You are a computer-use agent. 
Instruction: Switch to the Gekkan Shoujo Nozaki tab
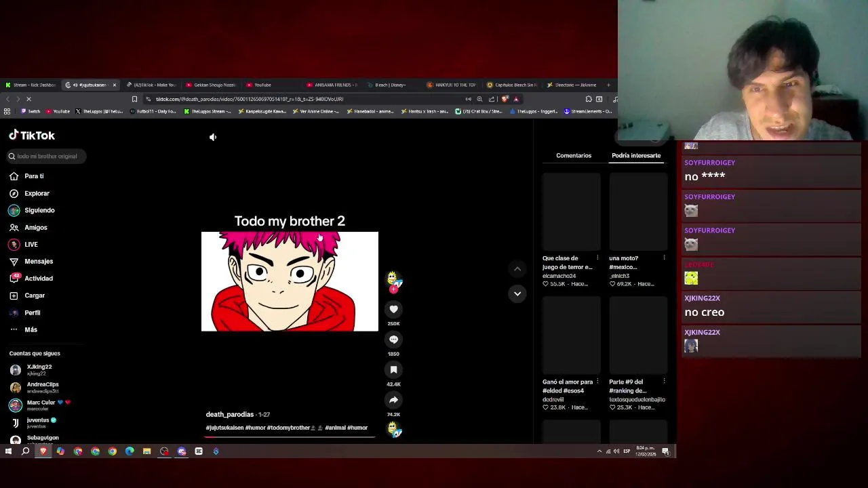(x=212, y=85)
